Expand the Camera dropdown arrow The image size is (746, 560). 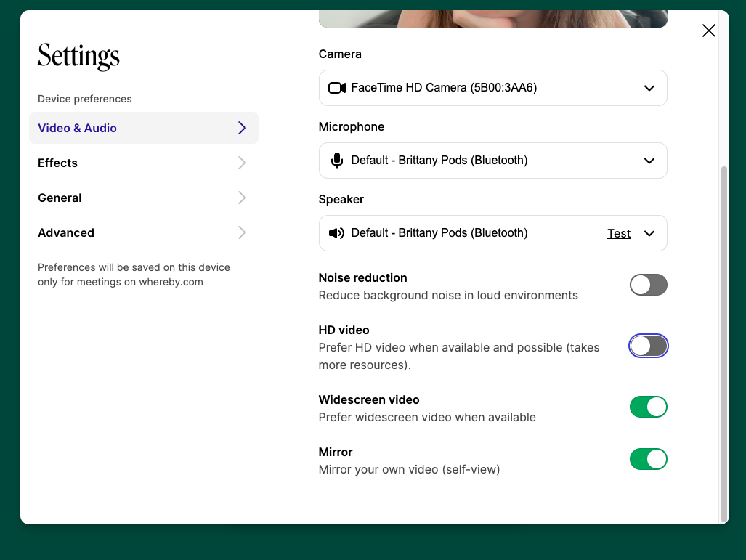coord(649,88)
